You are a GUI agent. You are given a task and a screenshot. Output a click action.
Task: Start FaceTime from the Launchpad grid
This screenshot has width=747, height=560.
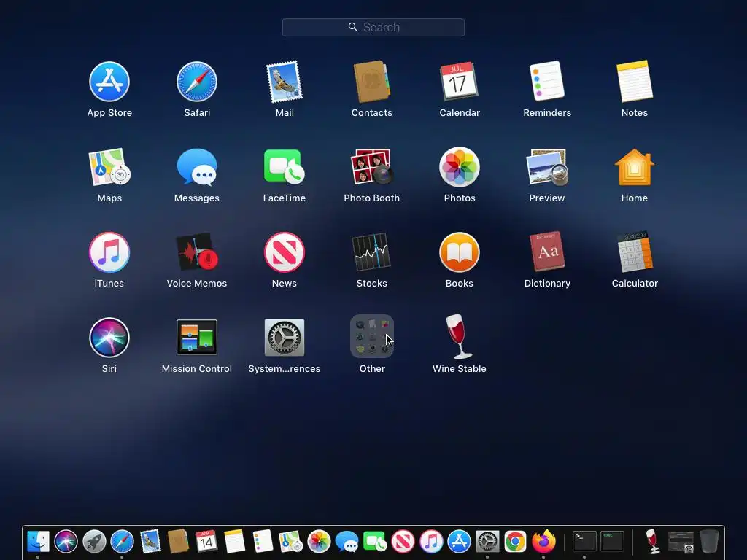coord(285,167)
